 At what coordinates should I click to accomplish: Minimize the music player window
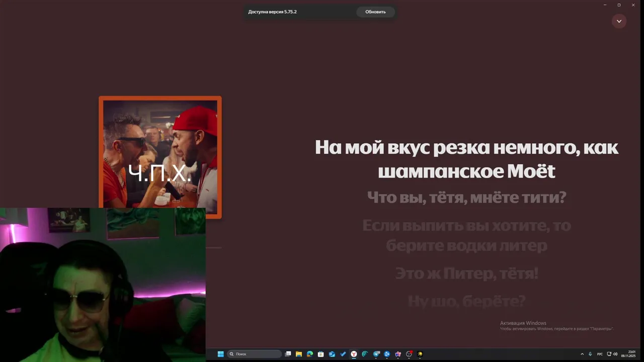[x=605, y=5]
